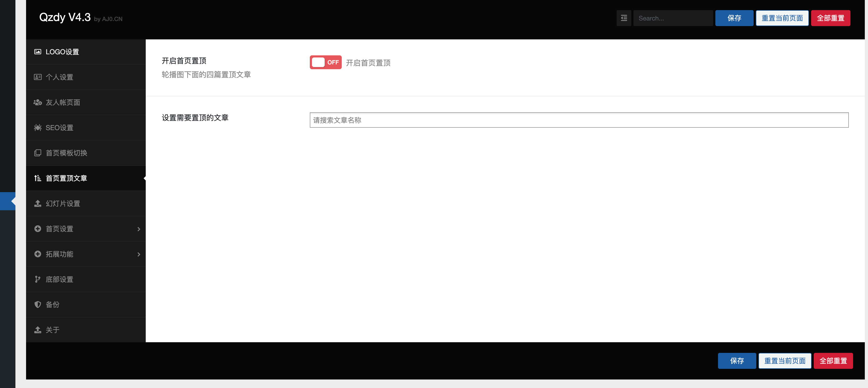Click the 首页置顶文章 sort icon

tap(38, 178)
